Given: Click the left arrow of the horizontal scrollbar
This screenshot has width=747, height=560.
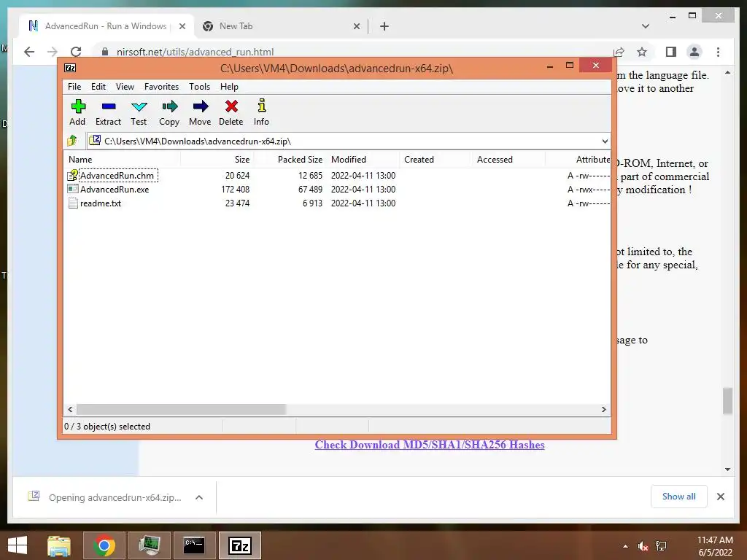Looking at the screenshot, I should click(71, 409).
